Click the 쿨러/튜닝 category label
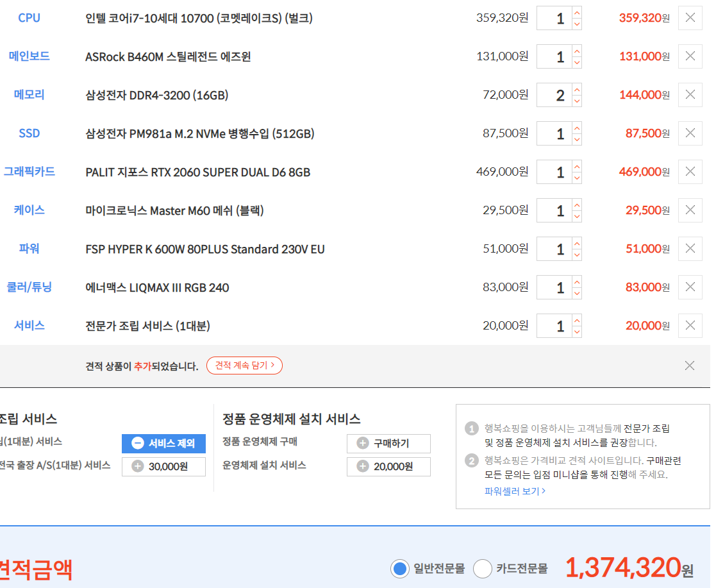716x588 pixels. (29, 287)
